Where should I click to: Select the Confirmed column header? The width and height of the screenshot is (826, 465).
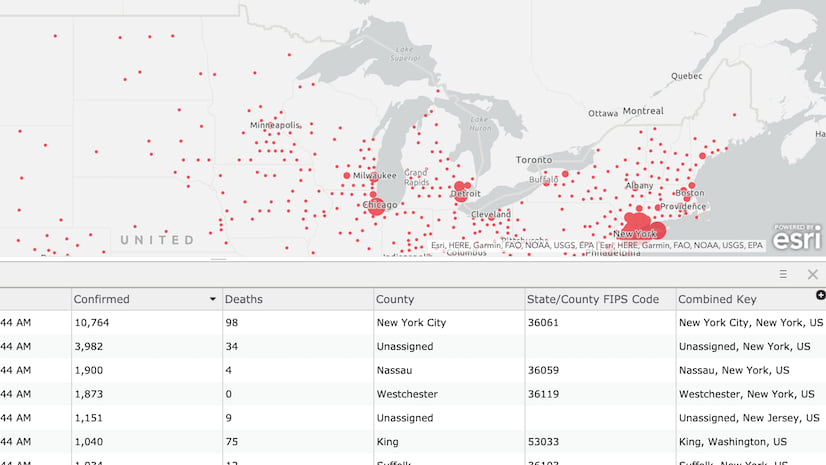[146, 299]
